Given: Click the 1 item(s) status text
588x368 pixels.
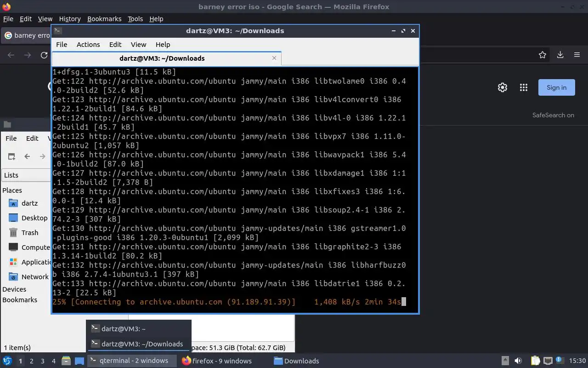Looking at the screenshot, I should click(x=17, y=348).
